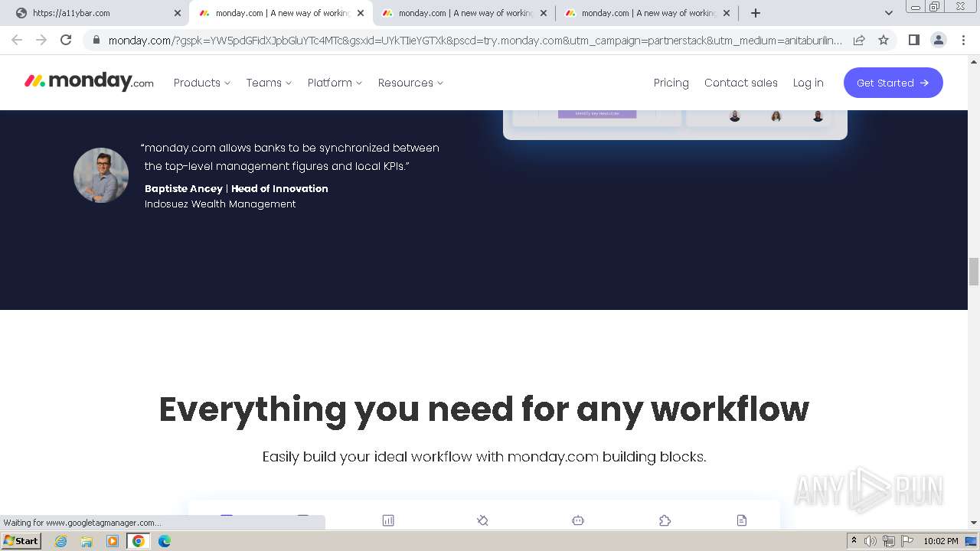Click the monday.com logo
980x551 pixels.
(89, 82)
